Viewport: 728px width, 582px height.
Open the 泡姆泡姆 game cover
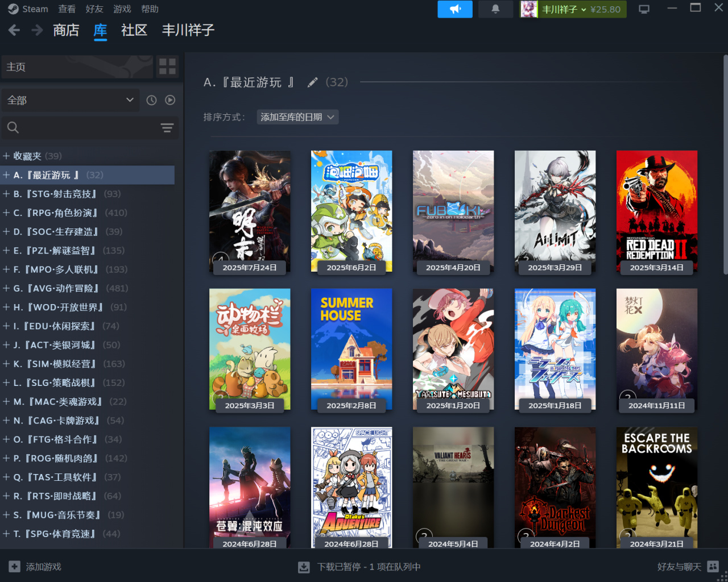[351, 211]
